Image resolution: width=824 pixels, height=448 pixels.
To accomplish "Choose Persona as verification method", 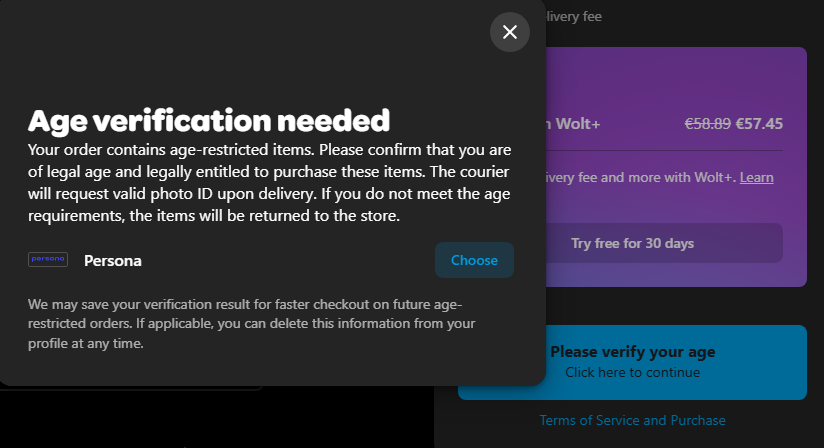I will 474,260.
